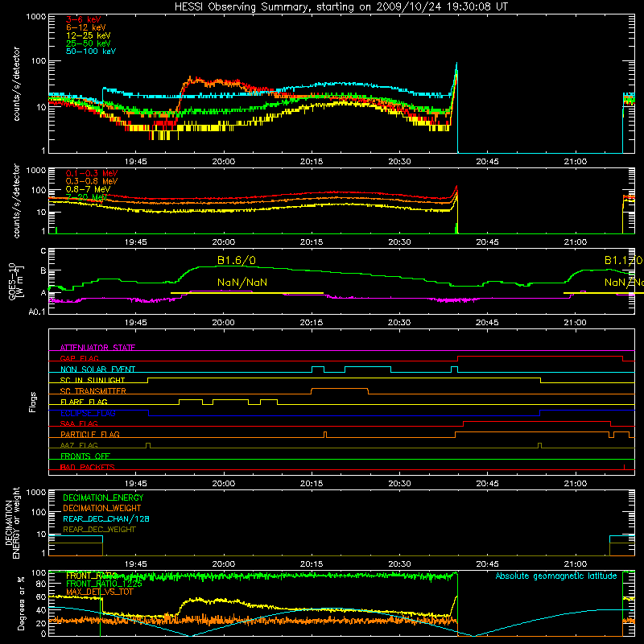Click the DECIMATION_ENERGY legend entry
The width and height of the screenshot is (644, 644).
tap(103, 497)
